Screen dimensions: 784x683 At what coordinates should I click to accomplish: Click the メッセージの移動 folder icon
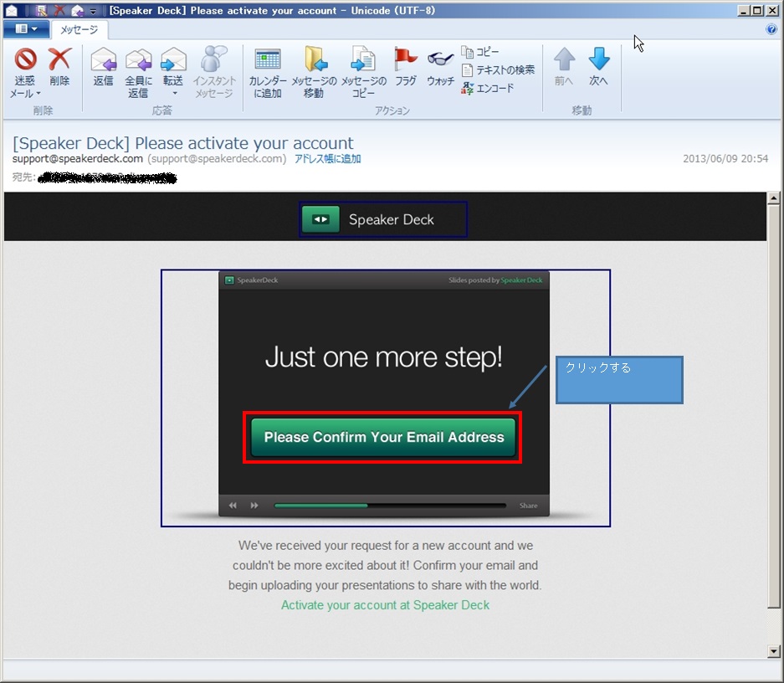(x=315, y=59)
